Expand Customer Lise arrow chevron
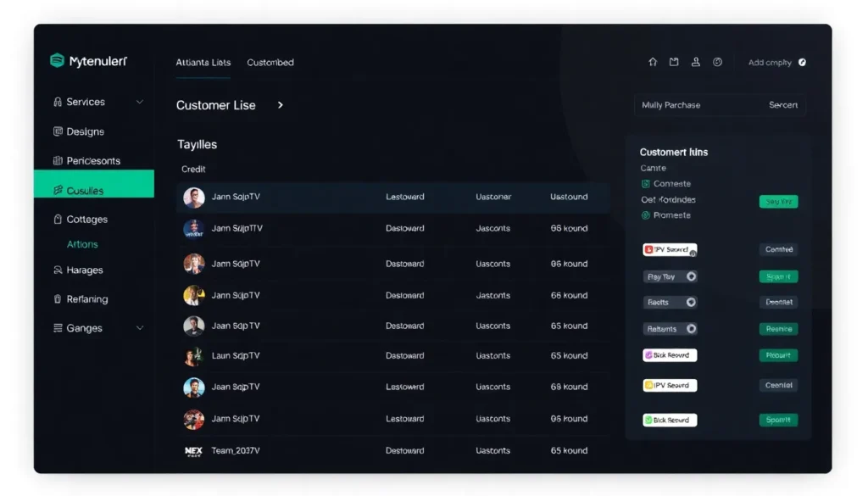Image resolution: width=868 pixels, height=496 pixels. tap(281, 105)
